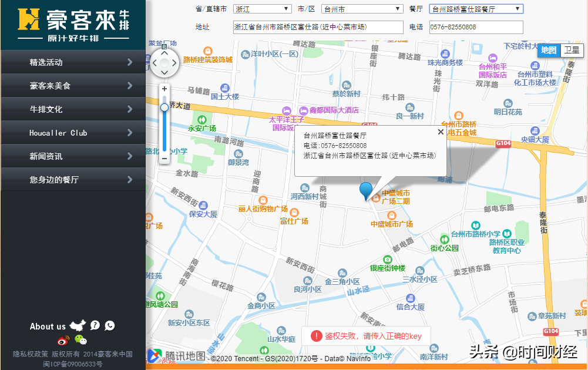Click the 鉴权失败 error message text
588x370 pixels.
pyautogui.click(x=373, y=336)
